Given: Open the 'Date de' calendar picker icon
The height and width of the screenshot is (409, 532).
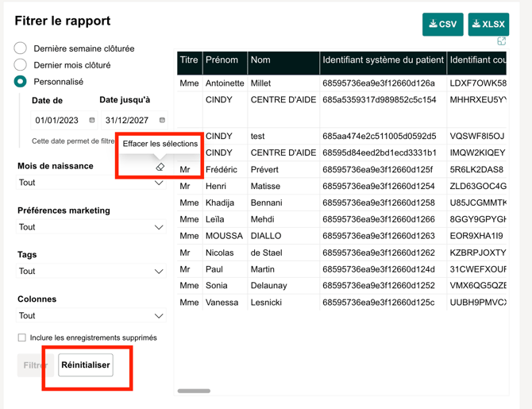Looking at the screenshot, I should tap(92, 121).
